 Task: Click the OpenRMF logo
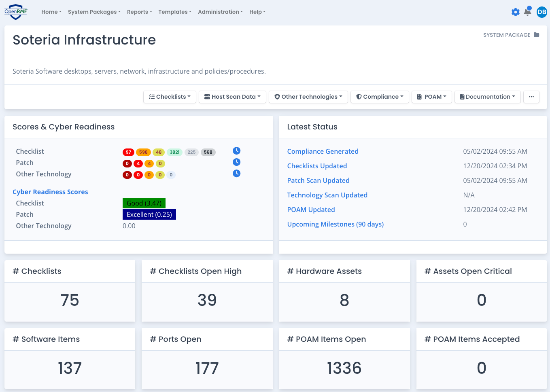click(x=16, y=12)
